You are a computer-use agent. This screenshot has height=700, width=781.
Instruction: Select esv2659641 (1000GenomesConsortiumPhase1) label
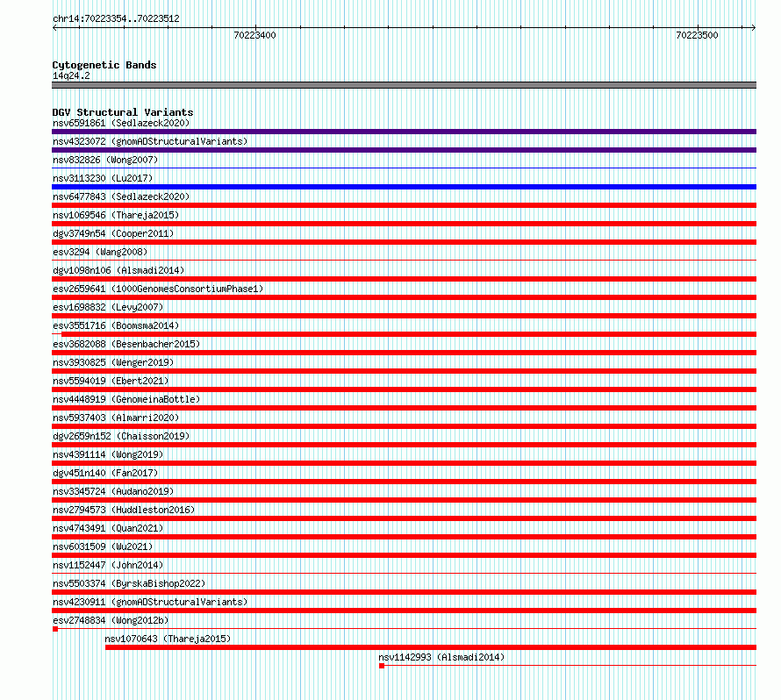pos(158,289)
